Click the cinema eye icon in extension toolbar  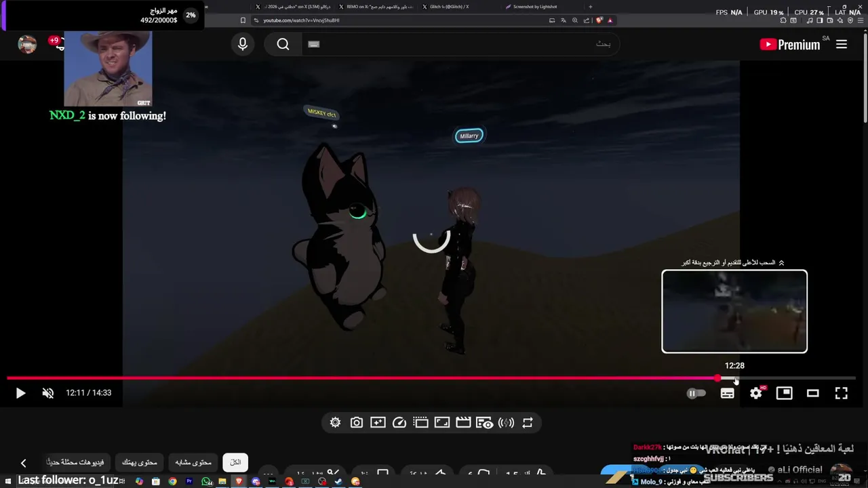pyautogui.click(x=484, y=422)
